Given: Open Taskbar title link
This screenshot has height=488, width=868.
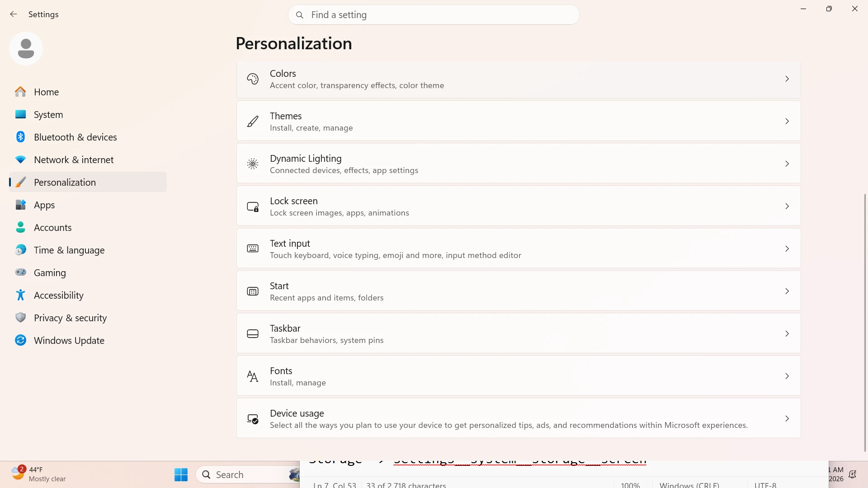Looking at the screenshot, I should click(x=285, y=328).
